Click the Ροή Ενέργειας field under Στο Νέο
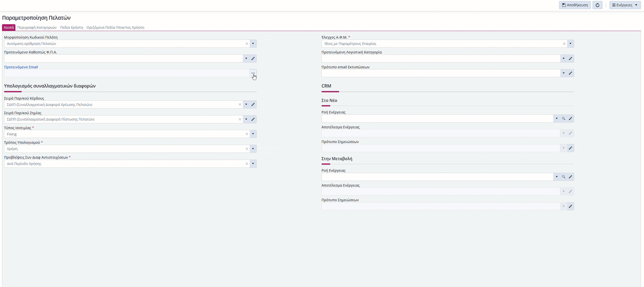The image size is (644, 287). pyautogui.click(x=437, y=118)
